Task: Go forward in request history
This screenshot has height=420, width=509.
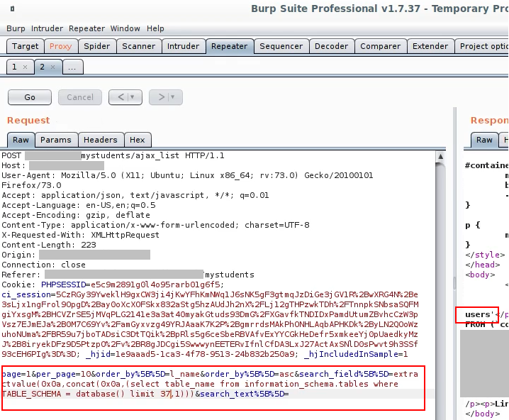Action: tap(161, 97)
